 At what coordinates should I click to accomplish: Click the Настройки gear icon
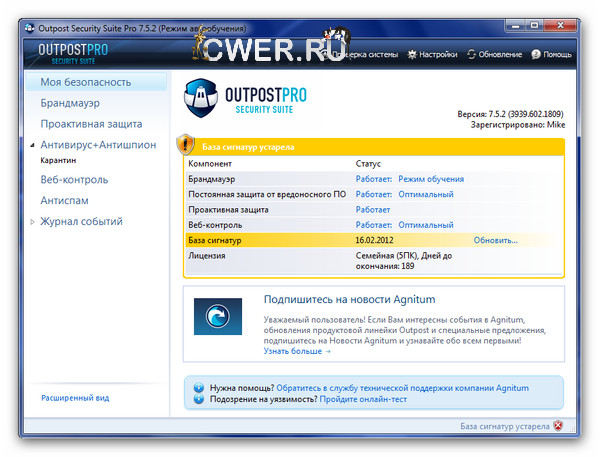click(x=411, y=54)
